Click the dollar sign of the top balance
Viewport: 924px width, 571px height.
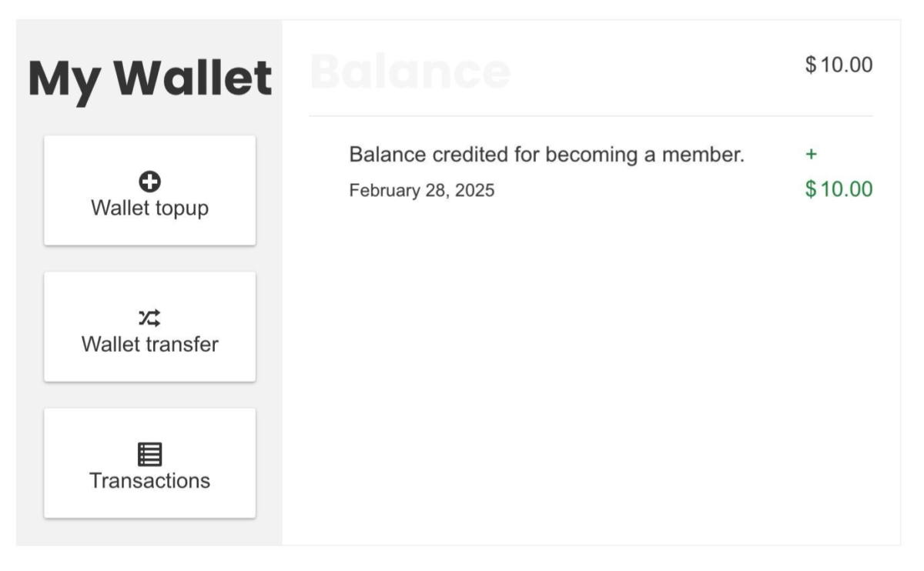pyautogui.click(x=811, y=65)
